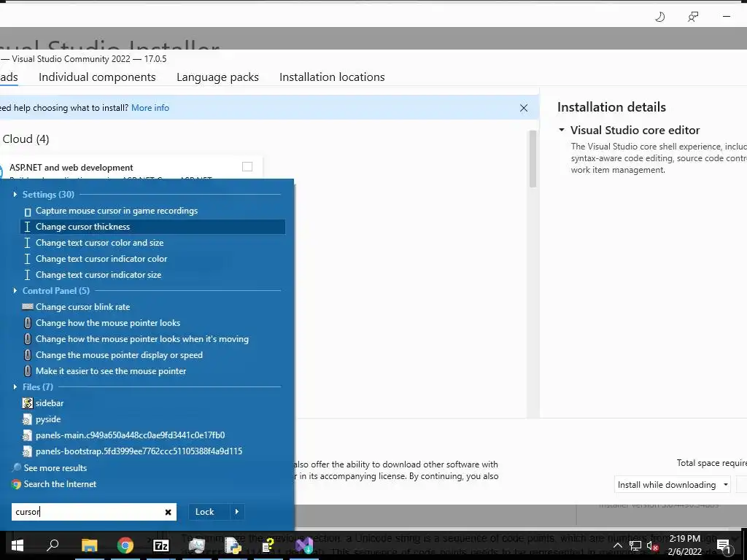The image size is (747, 560).
Task: Expand Files (7) results group
Action: (15, 386)
